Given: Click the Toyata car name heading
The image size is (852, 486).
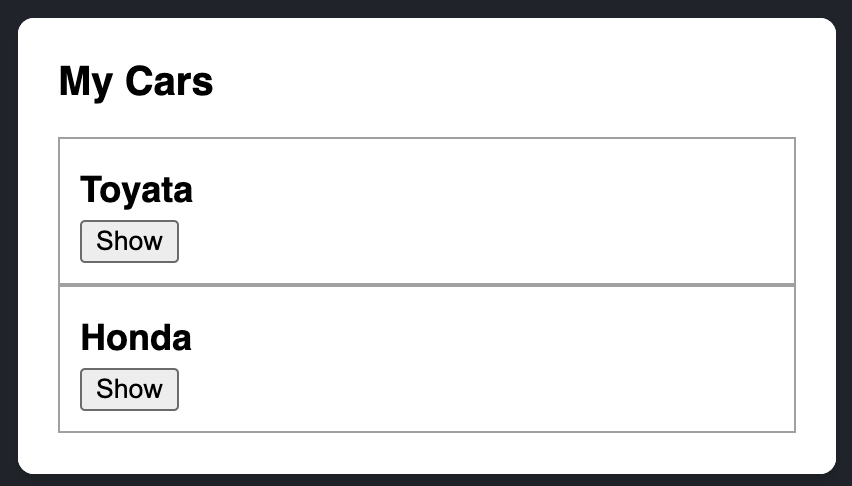Looking at the screenshot, I should coord(136,190).
